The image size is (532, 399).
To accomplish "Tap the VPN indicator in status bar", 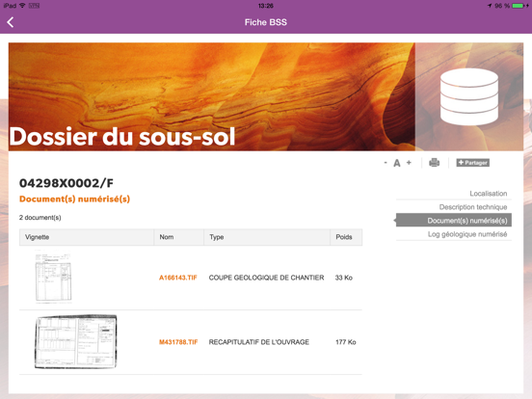I will tap(34, 6).
